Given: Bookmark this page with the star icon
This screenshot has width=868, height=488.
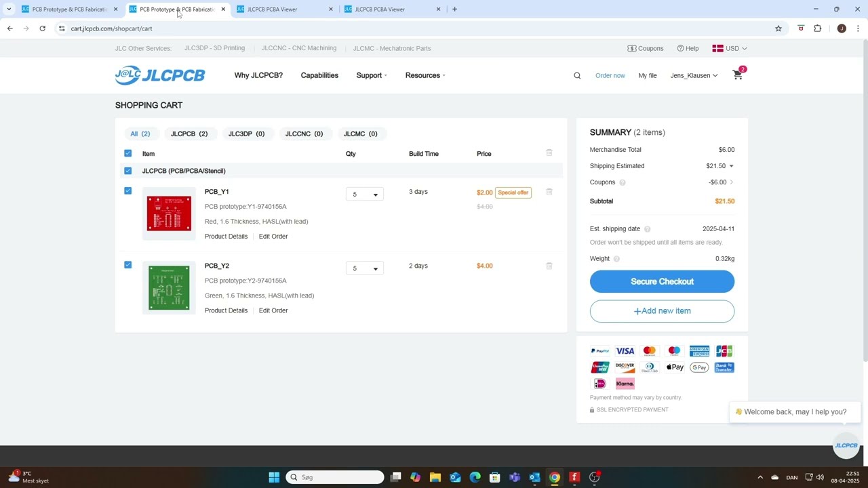Looking at the screenshot, I should pos(778,28).
